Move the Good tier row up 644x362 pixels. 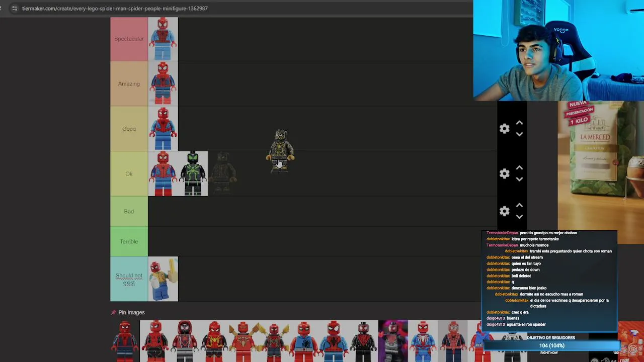(x=519, y=123)
